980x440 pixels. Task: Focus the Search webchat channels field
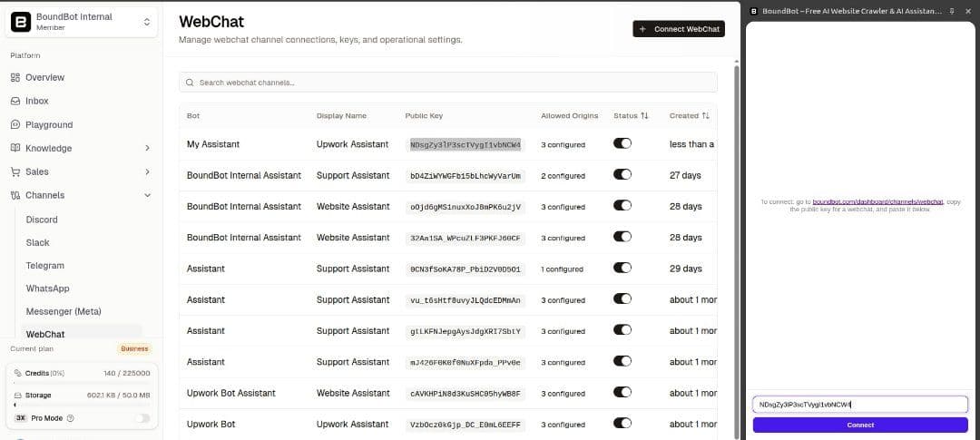point(448,83)
